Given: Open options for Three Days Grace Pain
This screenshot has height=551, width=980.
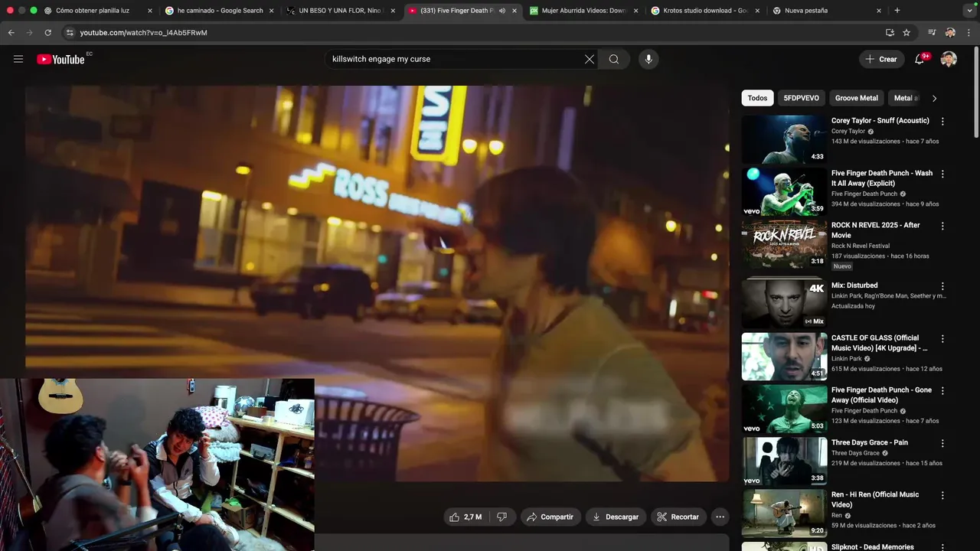Looking at the screenshot, I should pos(942,443).
